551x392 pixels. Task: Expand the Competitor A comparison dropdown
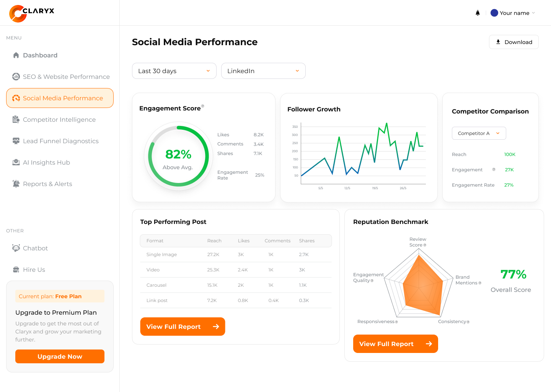[479, 133]
